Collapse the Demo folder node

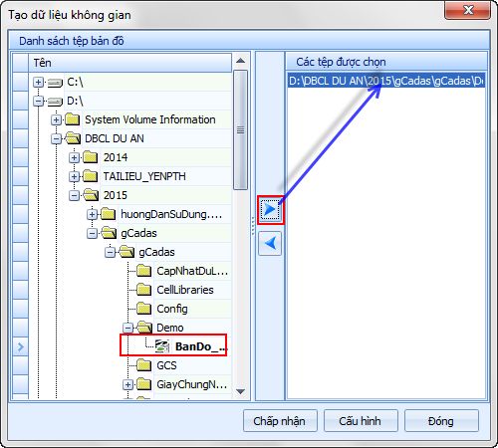[127, 329]
